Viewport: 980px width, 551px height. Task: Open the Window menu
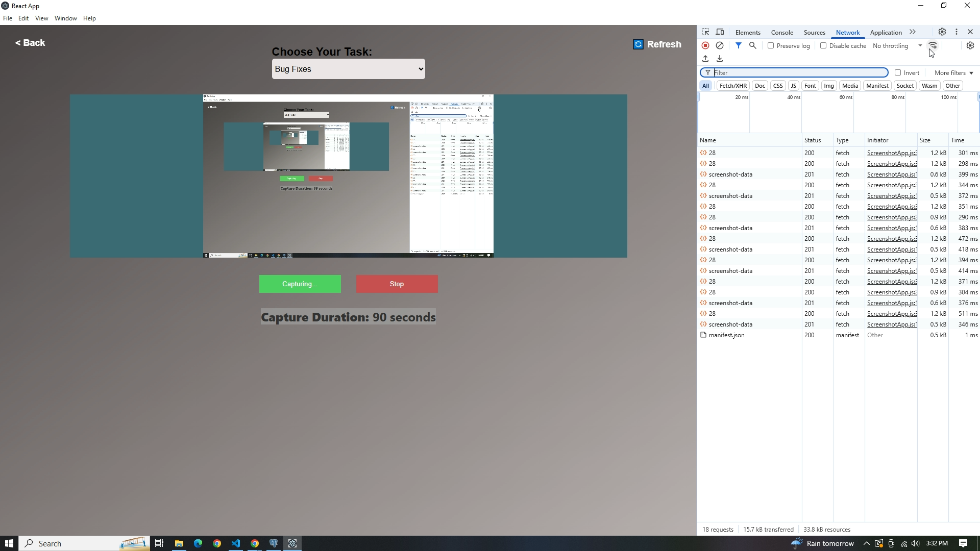pyautogui.click(x=65, y=18)
